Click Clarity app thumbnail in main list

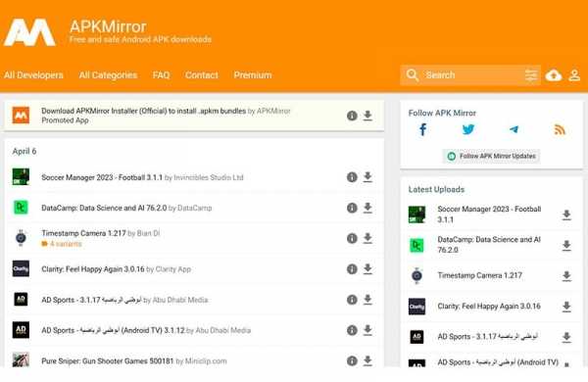pos(21,268)
